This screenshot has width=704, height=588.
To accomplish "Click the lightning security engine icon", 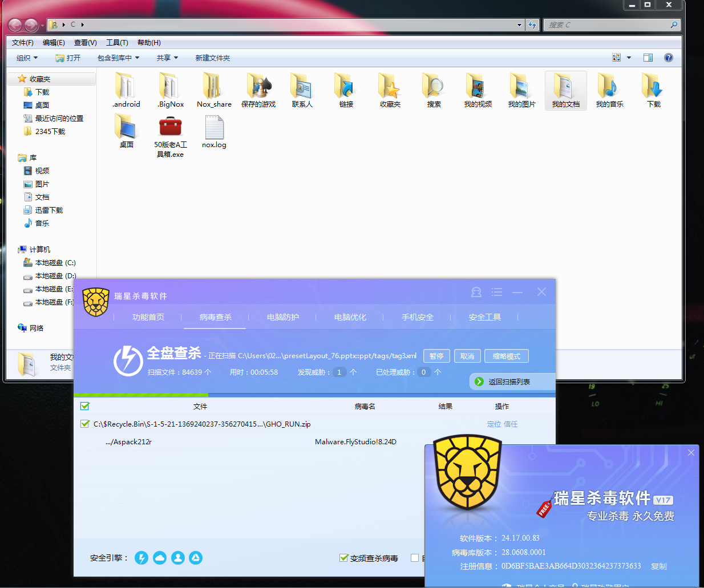I will tap(141, 558).
